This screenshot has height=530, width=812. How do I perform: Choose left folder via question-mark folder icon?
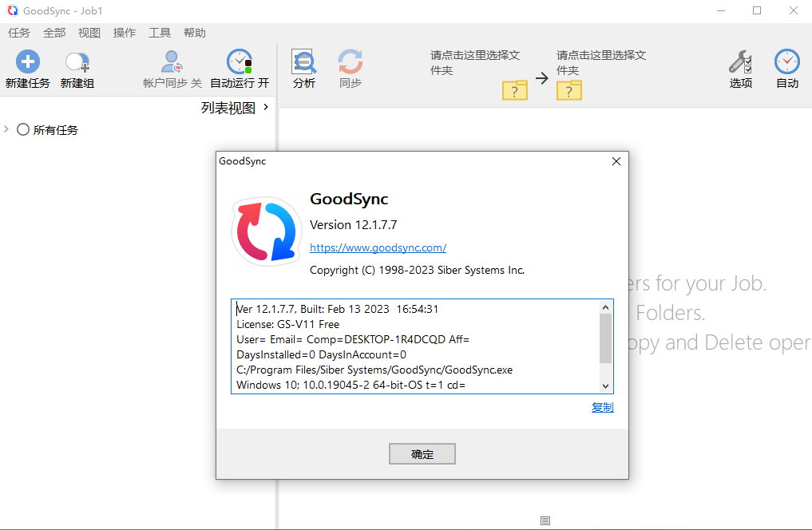click(x=515, y=90)
